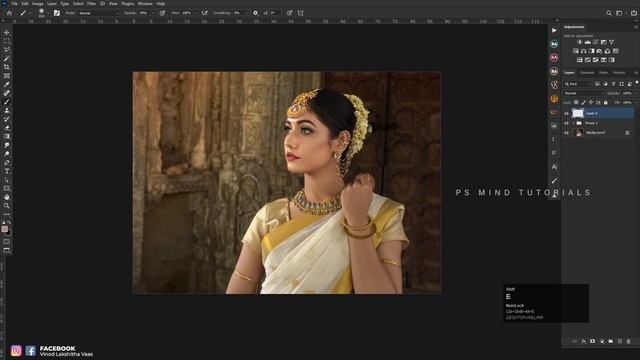This screenshot has width=640, height=360.
Task: Toggle pressure for opacity
Action: click(x=162, y=13)
